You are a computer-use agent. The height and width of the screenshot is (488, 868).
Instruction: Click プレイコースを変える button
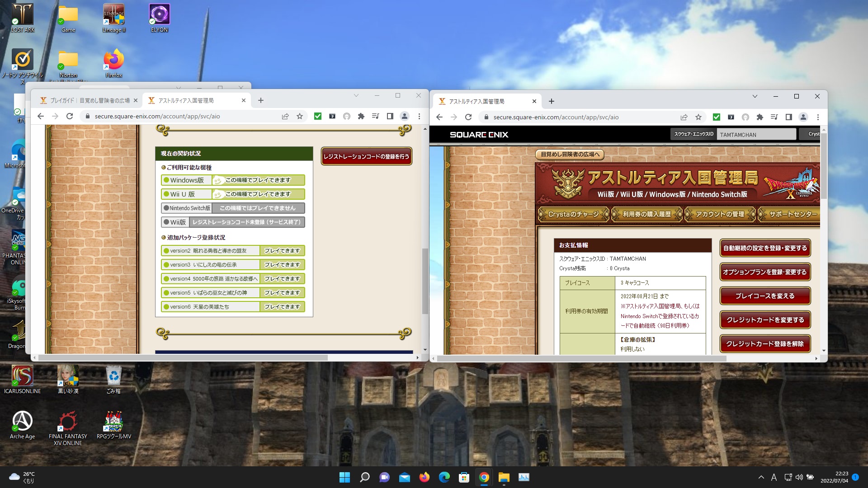point(764,296)
